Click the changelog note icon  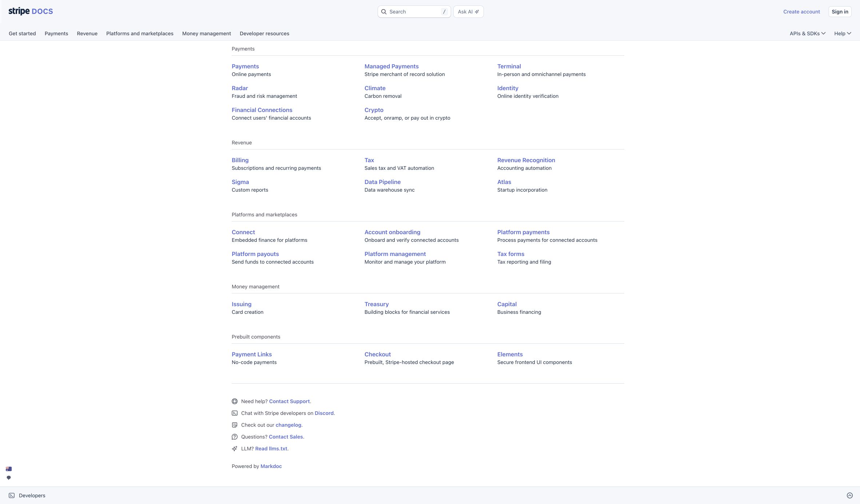(235, 425)
